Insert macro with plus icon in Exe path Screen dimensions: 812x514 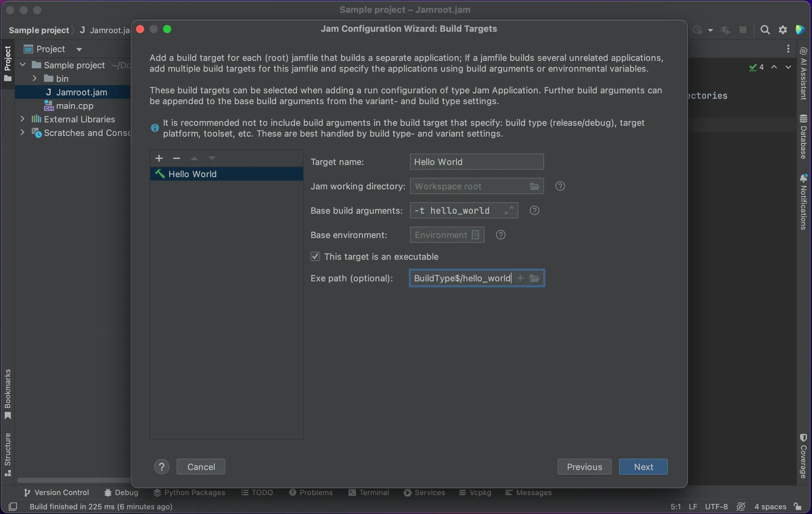tap(520, 278)
